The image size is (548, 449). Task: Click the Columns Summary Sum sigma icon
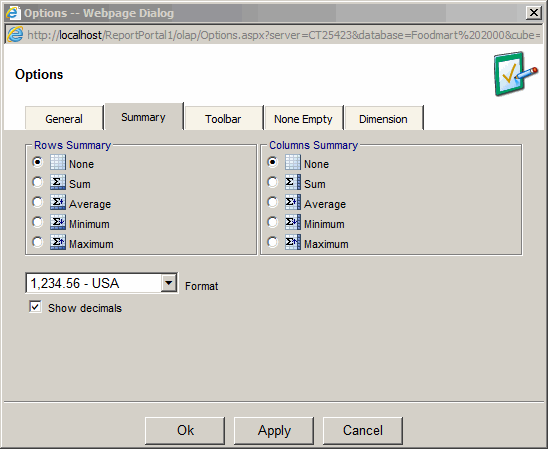tap(293, 182)
